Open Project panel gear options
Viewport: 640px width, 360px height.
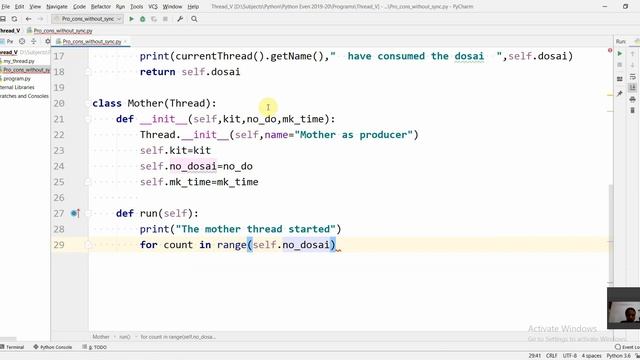tap(47, 41)
